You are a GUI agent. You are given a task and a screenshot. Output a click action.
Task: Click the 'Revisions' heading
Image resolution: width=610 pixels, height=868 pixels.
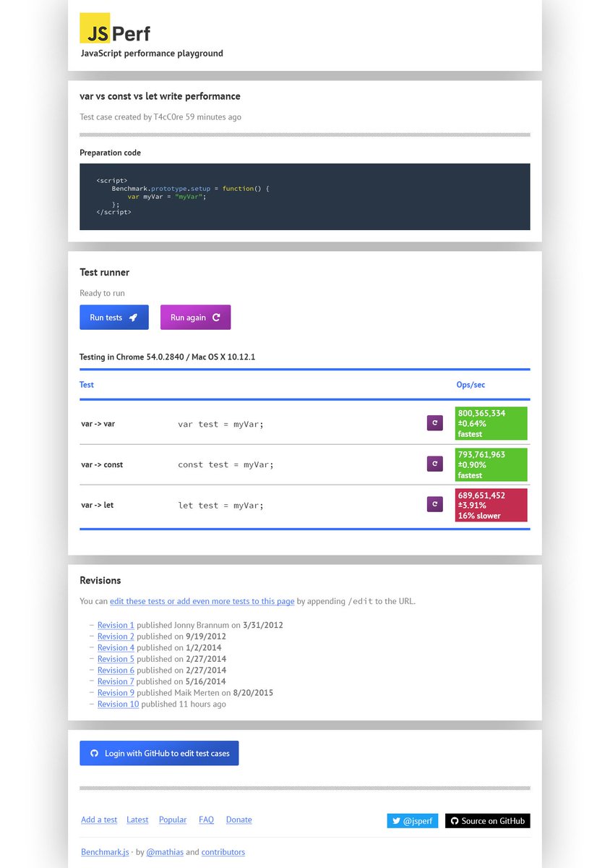point(100,580)
